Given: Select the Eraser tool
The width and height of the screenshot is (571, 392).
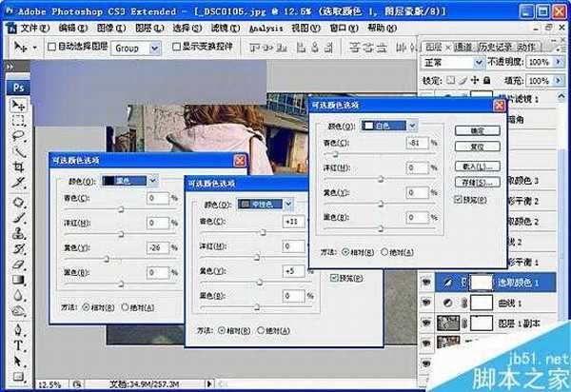Looking at the screenshot, I should coord(18,265).
